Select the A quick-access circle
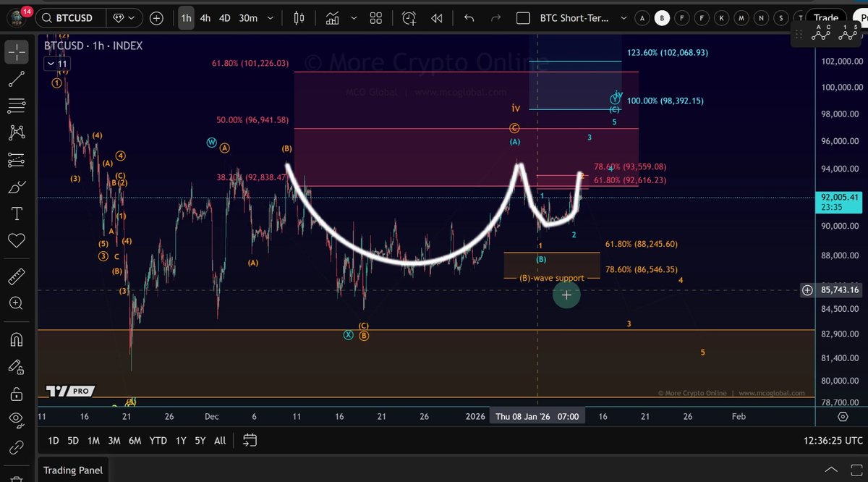The image size is (868, 482). pyautogui.click(x=642, y=18)
